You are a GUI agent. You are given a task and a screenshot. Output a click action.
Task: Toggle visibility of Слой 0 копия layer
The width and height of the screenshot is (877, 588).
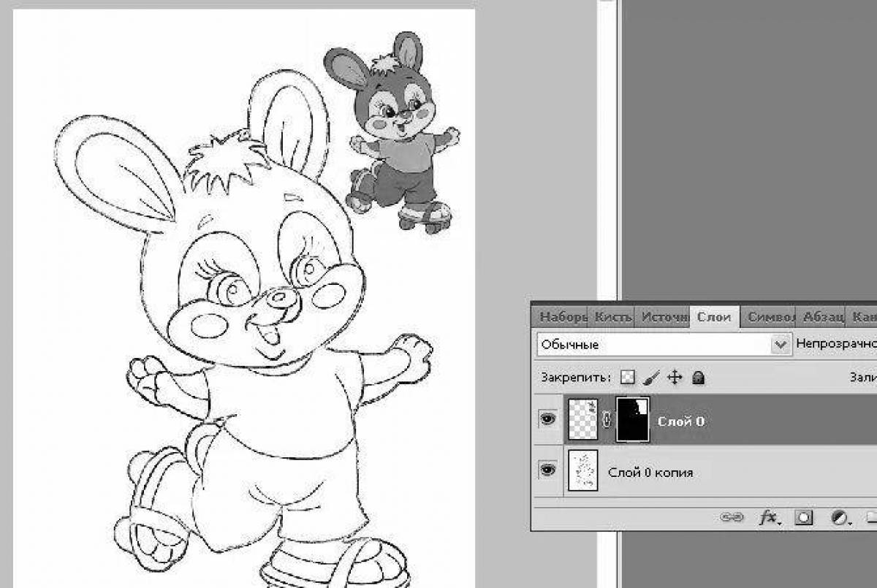pyautogui.click(x=547, y=471)
